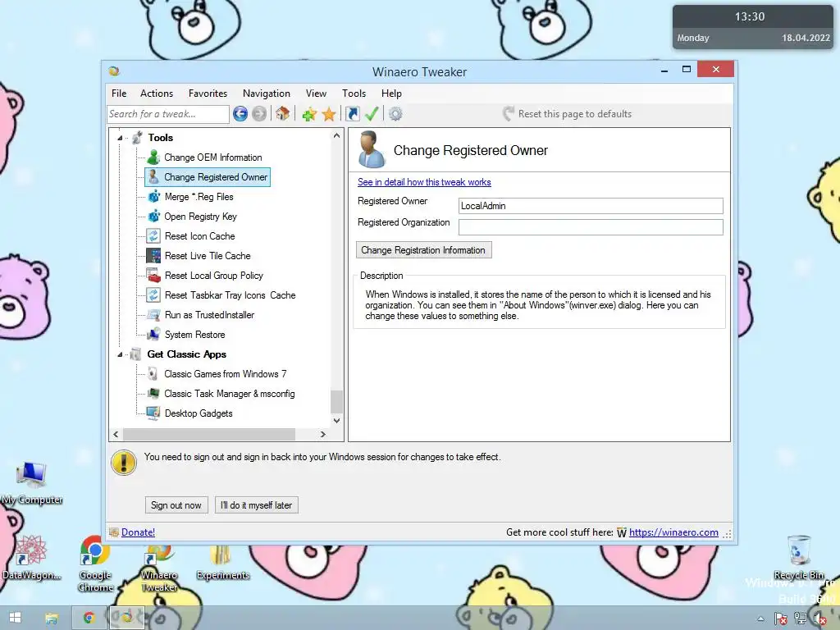The image size is (840, 630).
Task: Click the Classic Games from Windows 7 icon
Action: 153,374
